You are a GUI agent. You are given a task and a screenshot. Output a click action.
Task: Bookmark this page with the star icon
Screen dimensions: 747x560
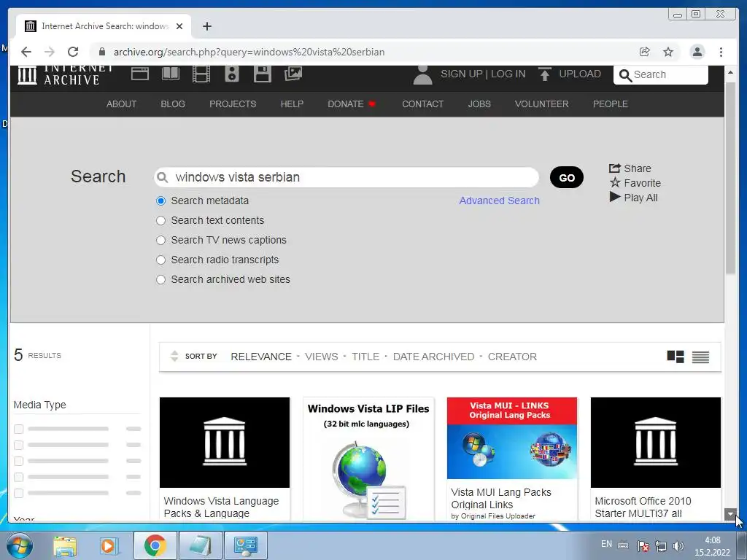pyautogui.click(x=668, y=52)
